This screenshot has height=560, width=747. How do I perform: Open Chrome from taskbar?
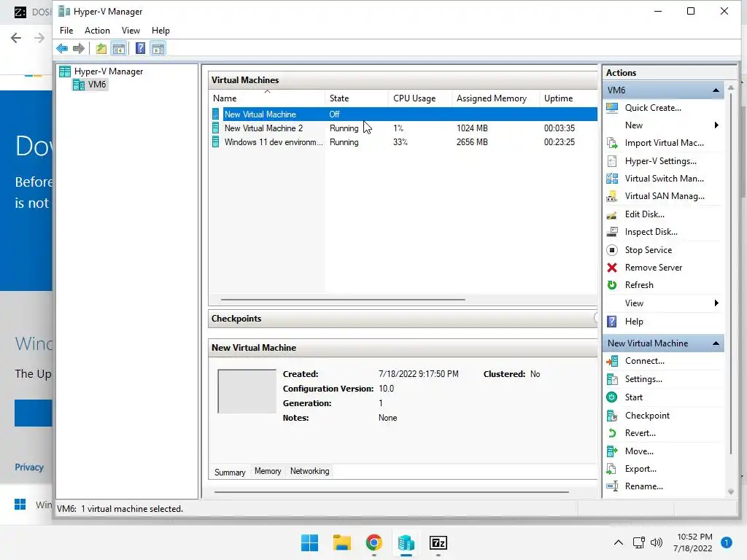click(374, 542)
